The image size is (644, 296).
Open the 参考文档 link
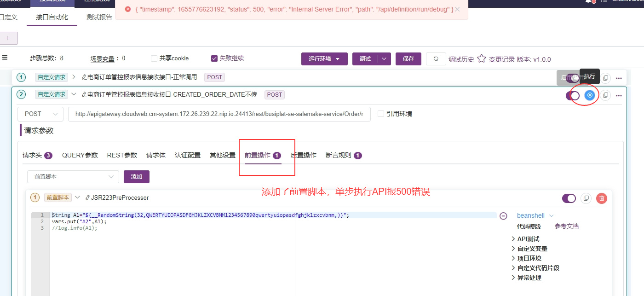(x=566, y=226)
